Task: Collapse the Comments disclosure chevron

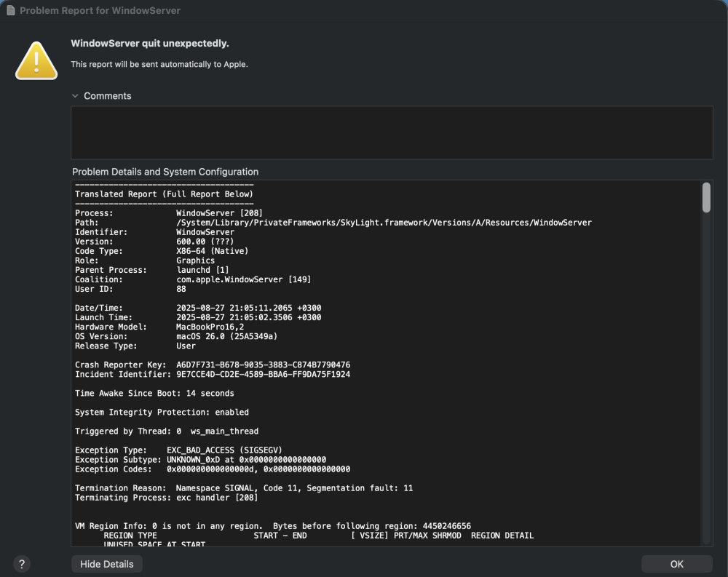Action: (75, 95)
